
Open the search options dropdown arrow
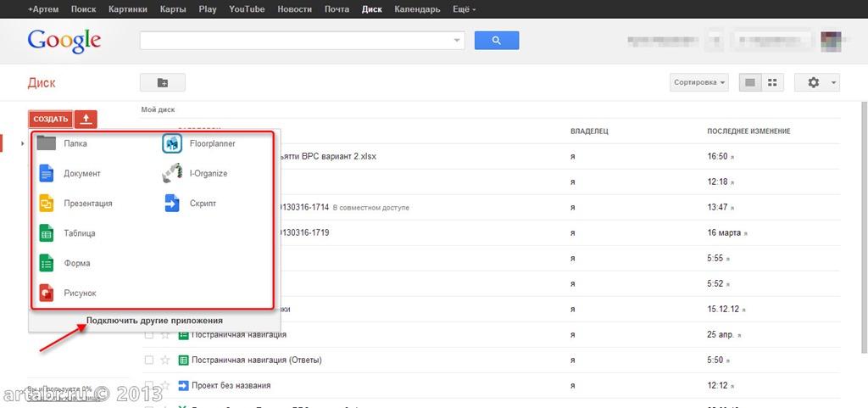point(457,41)
